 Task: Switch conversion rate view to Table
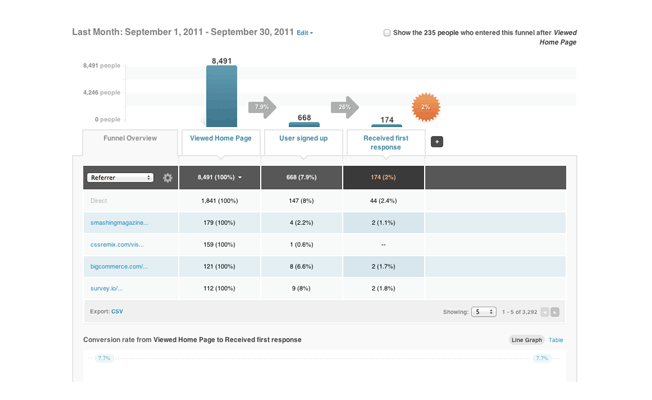pos(556,340)
